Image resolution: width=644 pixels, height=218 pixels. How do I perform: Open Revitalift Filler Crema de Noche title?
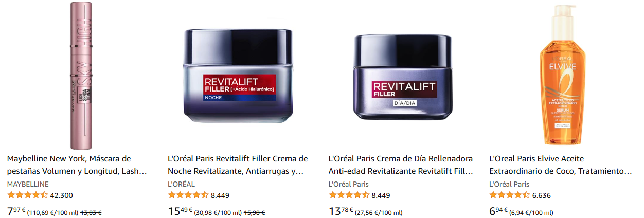238,165
